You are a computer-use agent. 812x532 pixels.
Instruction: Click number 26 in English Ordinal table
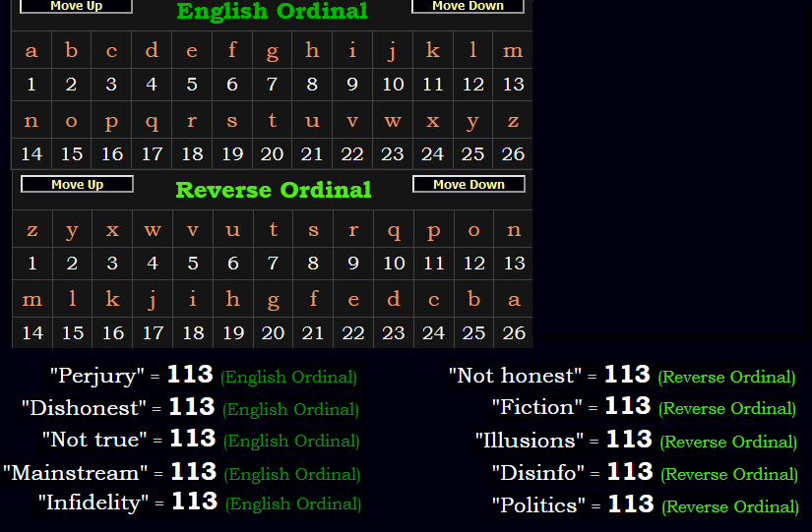pos(513,153)
